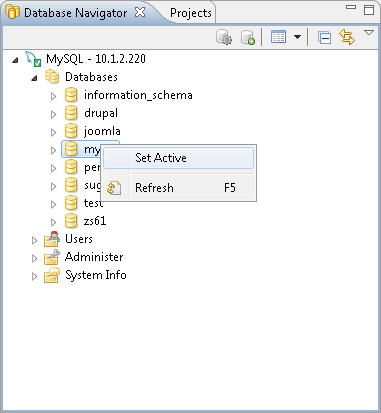Collapse the Databases folder node
The width and height of the screenshot is (381, 413).
(x=34, y=78)
